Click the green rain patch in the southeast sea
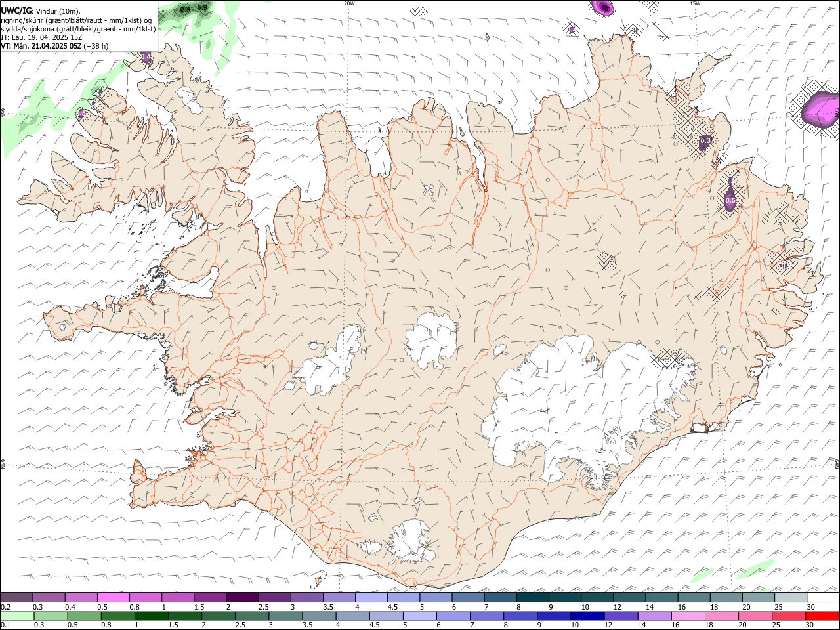Viewport: 840px width, 630px height. tap(755, 569)
